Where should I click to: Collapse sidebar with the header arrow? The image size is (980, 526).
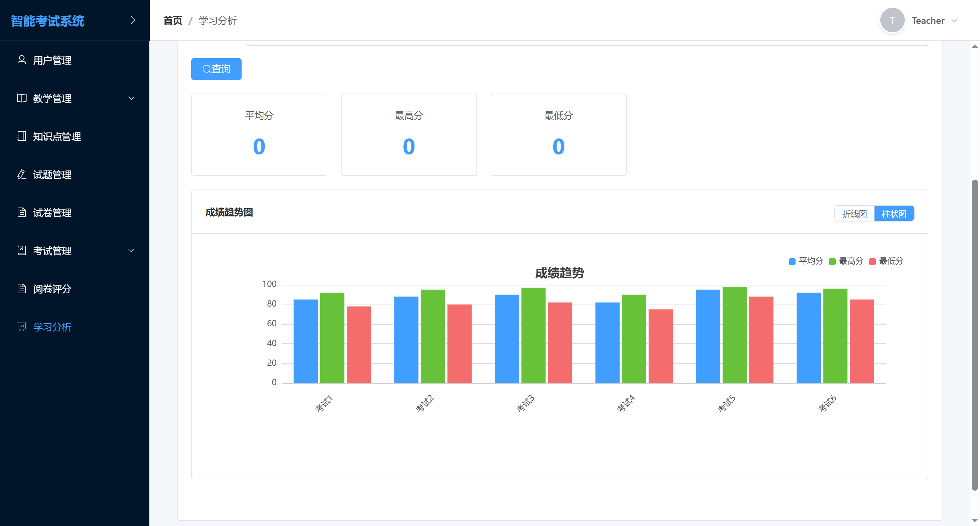tap(132, 20)
